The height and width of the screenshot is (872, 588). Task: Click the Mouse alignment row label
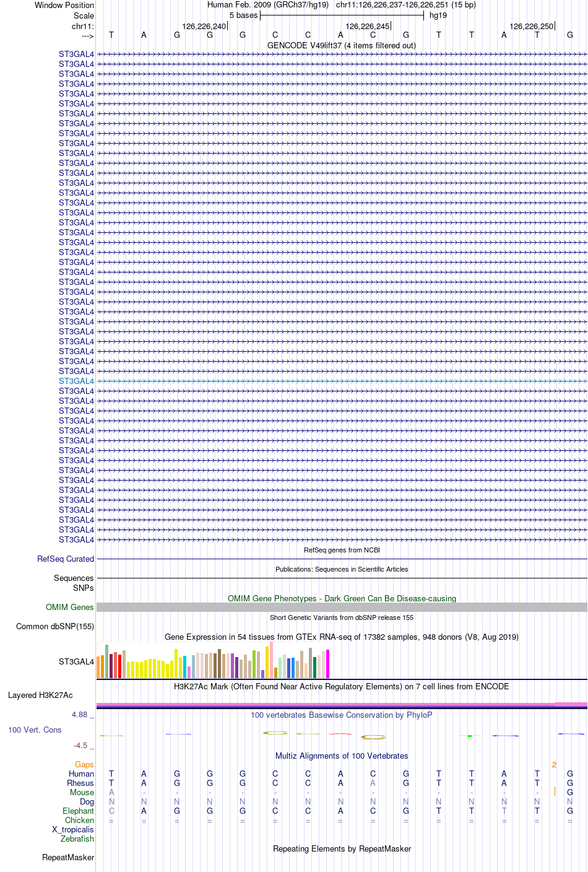82,792
